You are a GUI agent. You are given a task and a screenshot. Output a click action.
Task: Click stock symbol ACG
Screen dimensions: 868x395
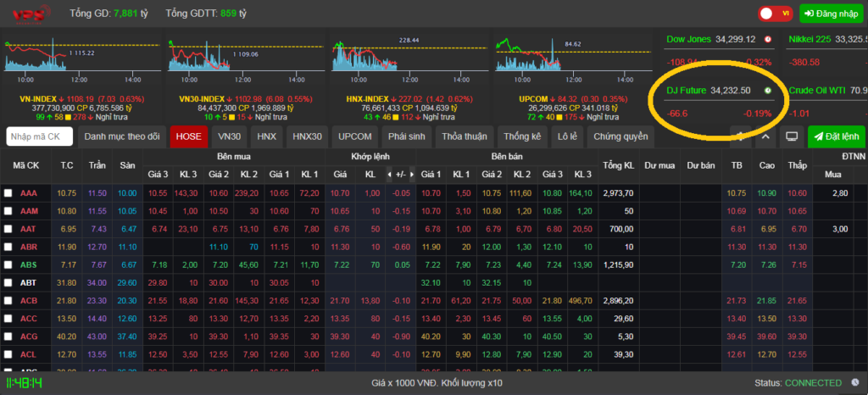pos(28,336)
